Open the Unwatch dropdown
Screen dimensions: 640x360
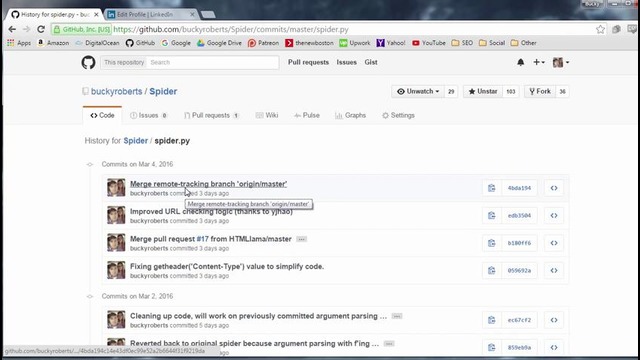click(418, 91)
